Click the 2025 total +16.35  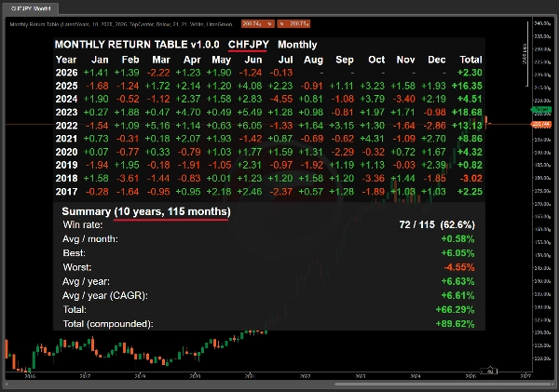pos(467,86)
